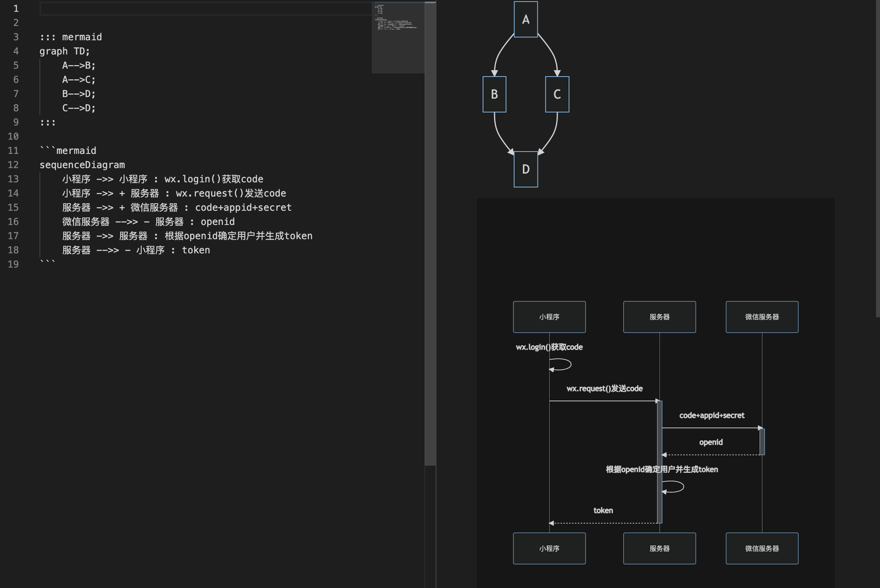Click the 服务器 activation bar in diagram

pyautogui.click(x=659, y=462)
